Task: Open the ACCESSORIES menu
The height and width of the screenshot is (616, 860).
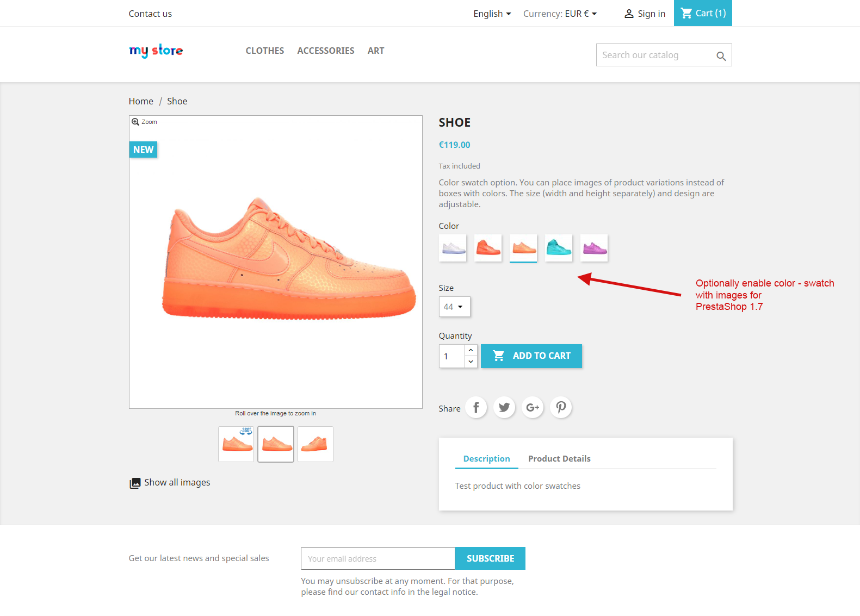Action: [326, 51]
